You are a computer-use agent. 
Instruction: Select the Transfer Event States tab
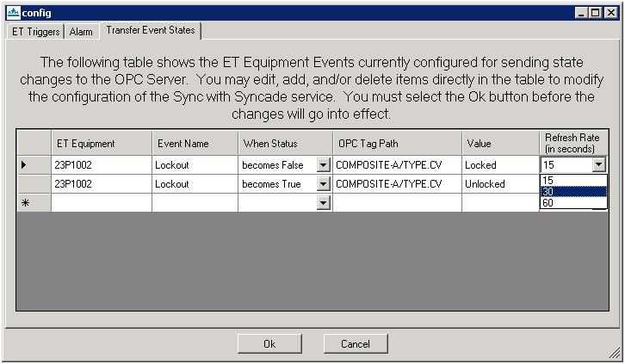pos(151,30)
